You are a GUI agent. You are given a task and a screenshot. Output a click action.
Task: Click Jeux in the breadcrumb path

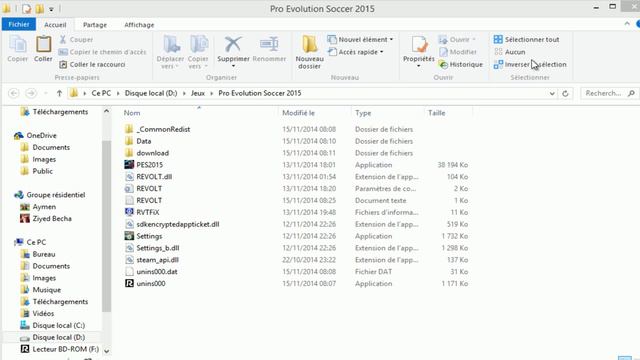[198, 93]
